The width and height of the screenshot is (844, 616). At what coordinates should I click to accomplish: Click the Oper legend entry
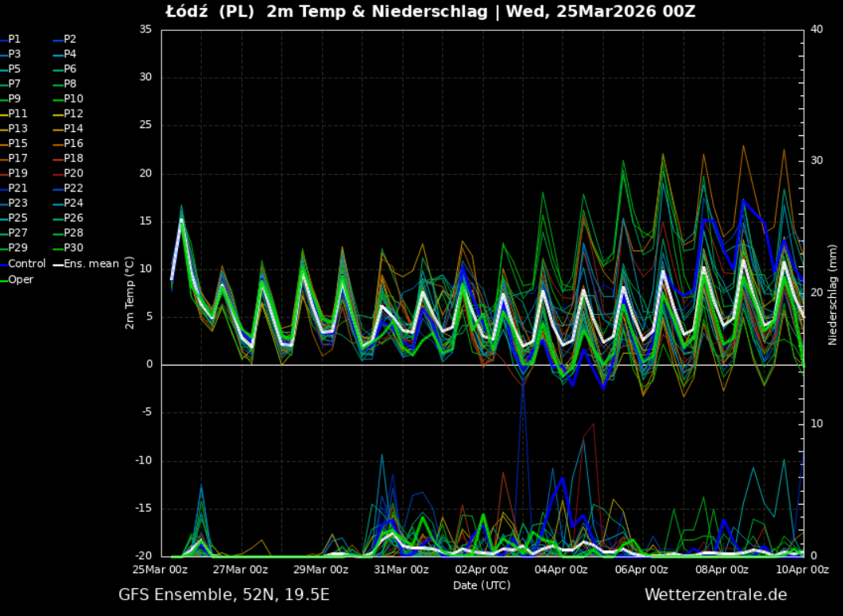click(21, 279)
